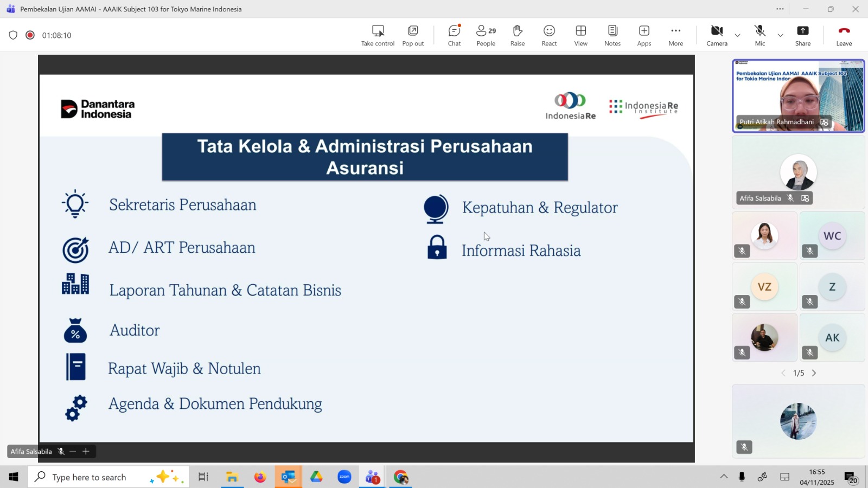Show hidden system tray icons
Viewport: 868px width, 488px height.
coord(724,477)
